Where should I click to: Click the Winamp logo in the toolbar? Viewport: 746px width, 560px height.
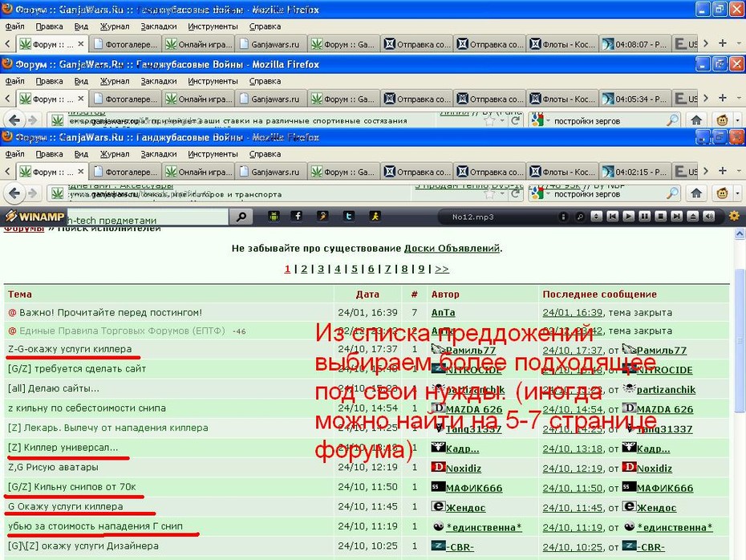(34, 217)
